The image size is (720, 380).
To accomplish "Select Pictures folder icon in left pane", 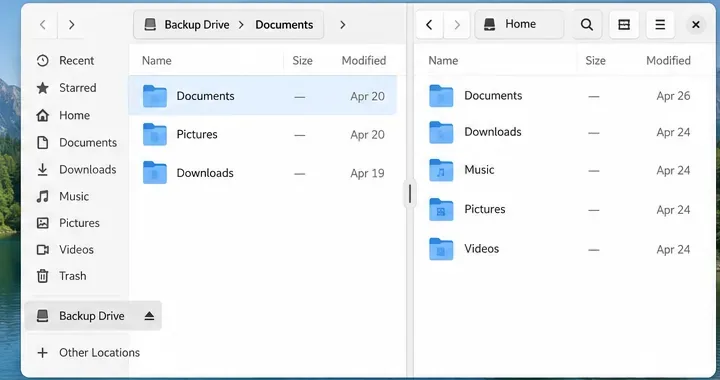I will click(155, 134).
